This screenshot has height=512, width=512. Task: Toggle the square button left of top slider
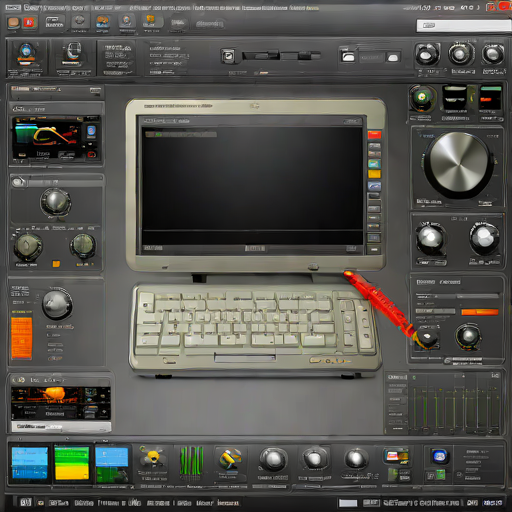point(228,56)
